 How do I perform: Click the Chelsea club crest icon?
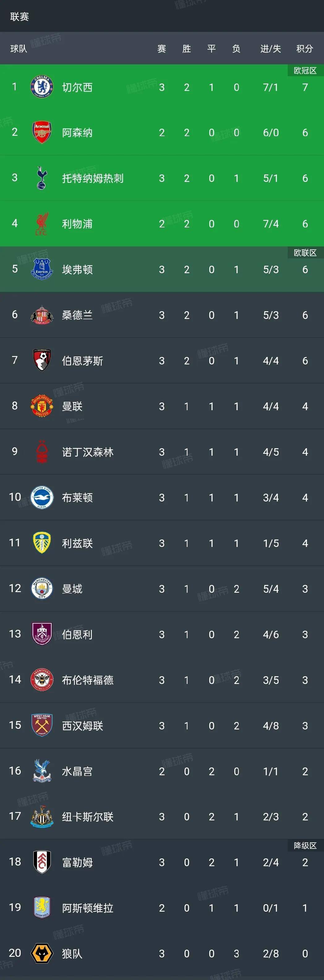43,87
